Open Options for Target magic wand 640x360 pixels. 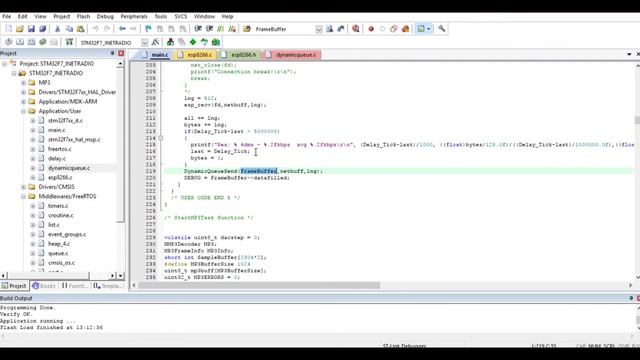(x=155, y=42)
